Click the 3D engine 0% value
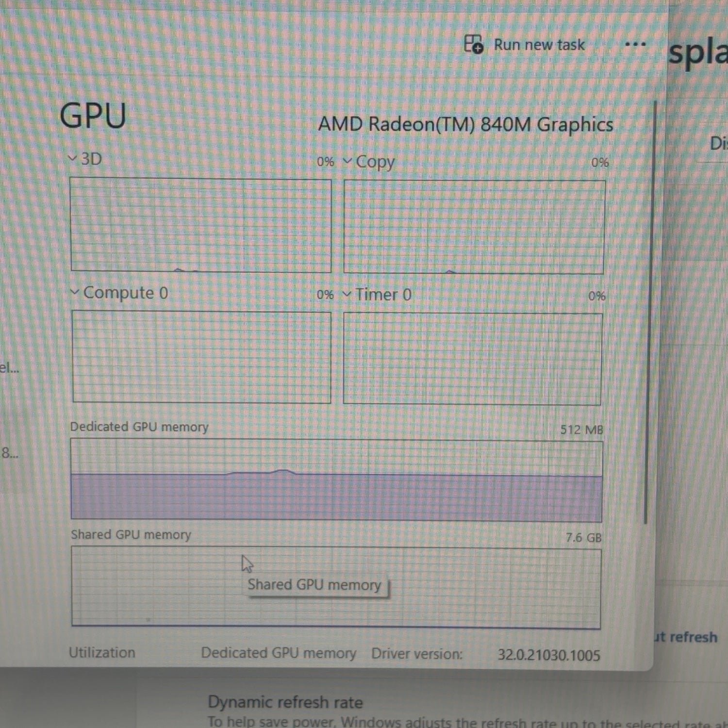This screenshot has width=728, height=728. [x=325, y=162]
